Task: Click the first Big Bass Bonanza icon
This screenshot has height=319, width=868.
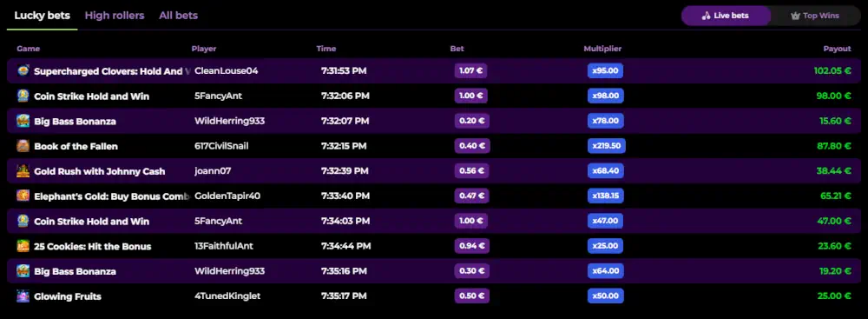Action: 23,121
